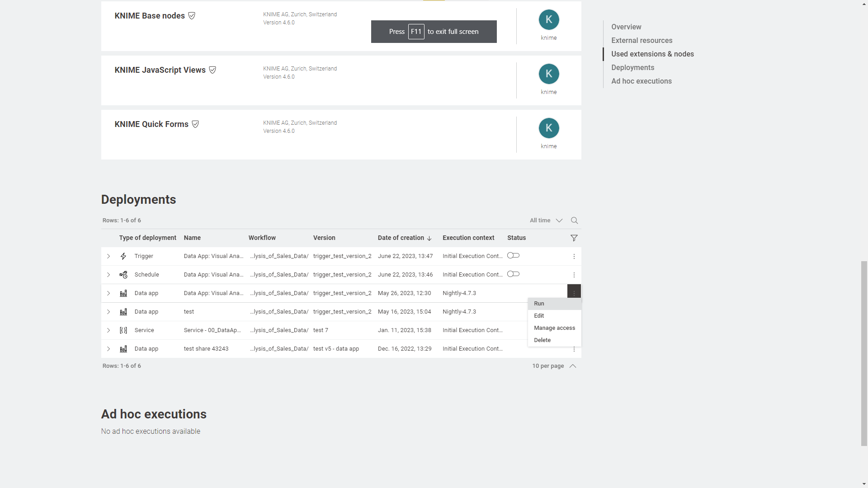The height and width of the screenshot is (488, 868).
Task: Click the Trigger deployment type icon
Action: [x=123, y=256]
